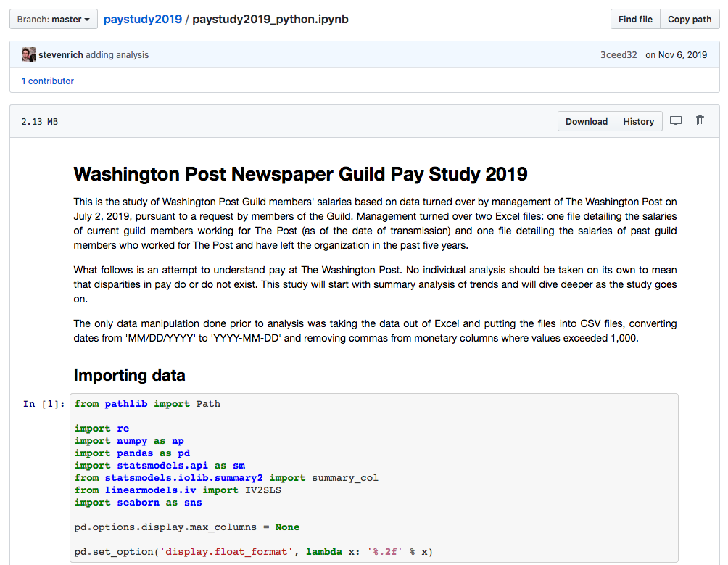
Task: Click the Washington Post Newspaper Guild Pay Study heading
Action: [300, 174]
